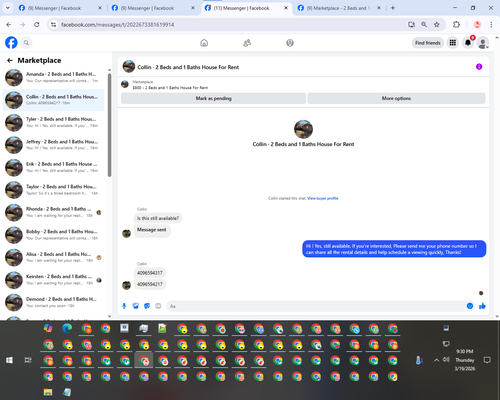Open the purple conversation information icon
The width and height of the screenshot is (500, 400).
point(479,67)
